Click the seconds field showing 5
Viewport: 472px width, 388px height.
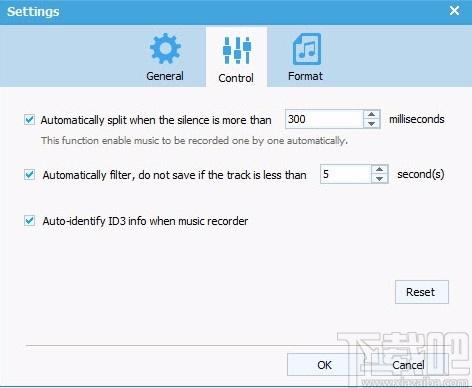click(346, 174)
